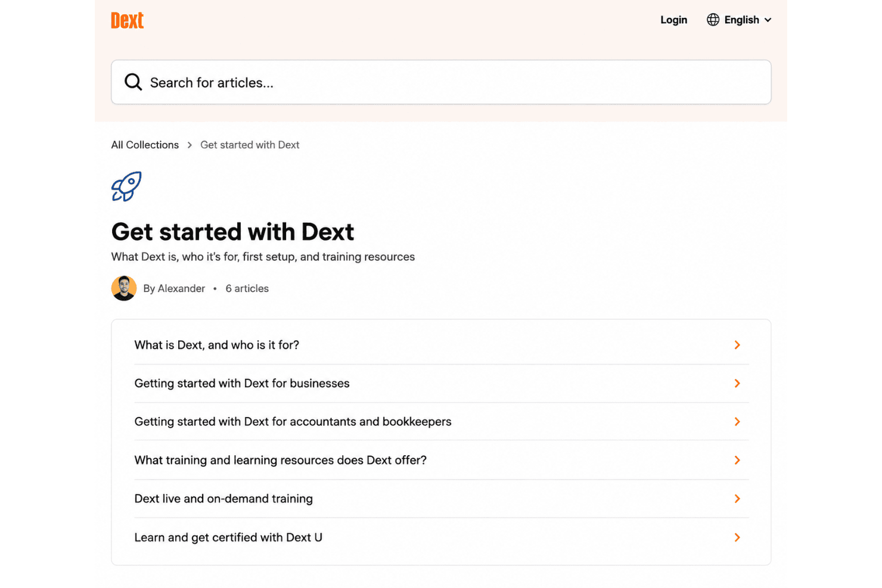Click the Dext logo
Image resolution: width=882 pixels, height=588 pixels.
(127, 20)
